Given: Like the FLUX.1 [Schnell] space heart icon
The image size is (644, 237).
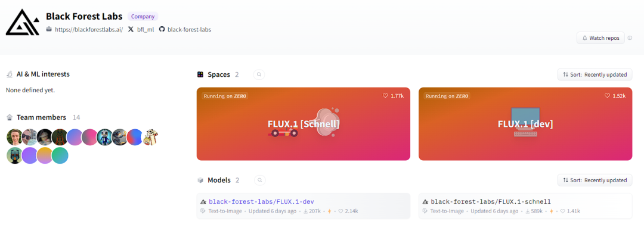Looking at the screenshot, I should pos(385,95).
